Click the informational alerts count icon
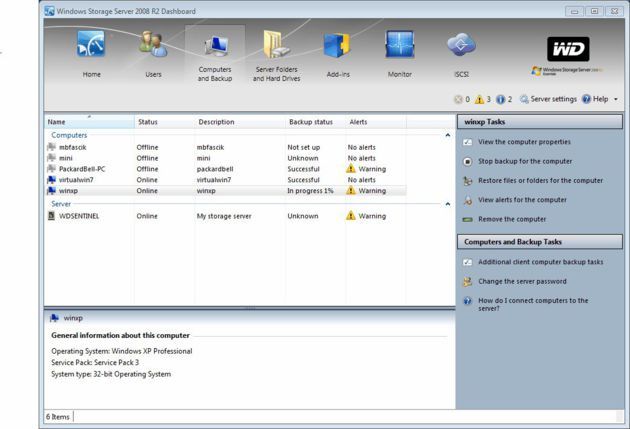This screenshot has height=429, width=630. (500, 99)
